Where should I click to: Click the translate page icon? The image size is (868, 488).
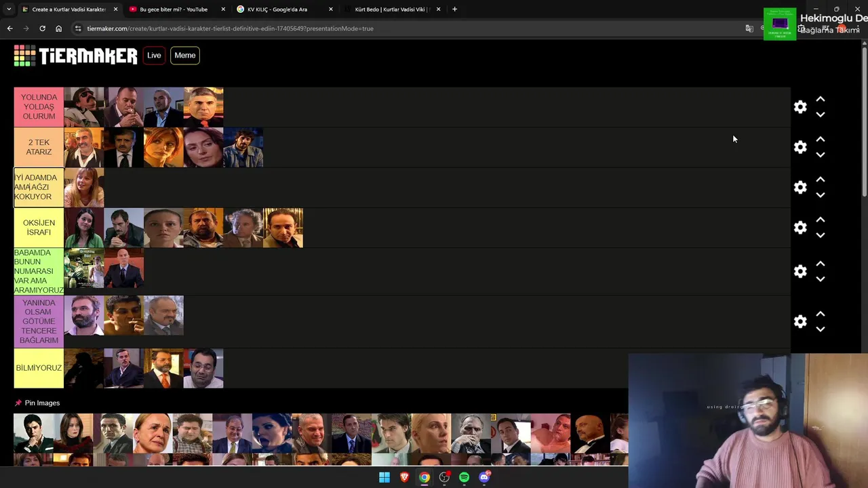coord(749,28)
